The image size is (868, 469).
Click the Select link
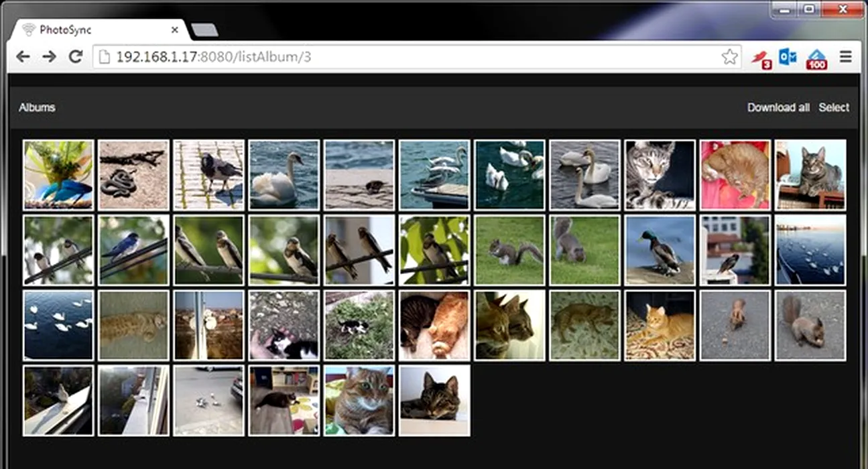pyautogui.click(x=834, y=107)
